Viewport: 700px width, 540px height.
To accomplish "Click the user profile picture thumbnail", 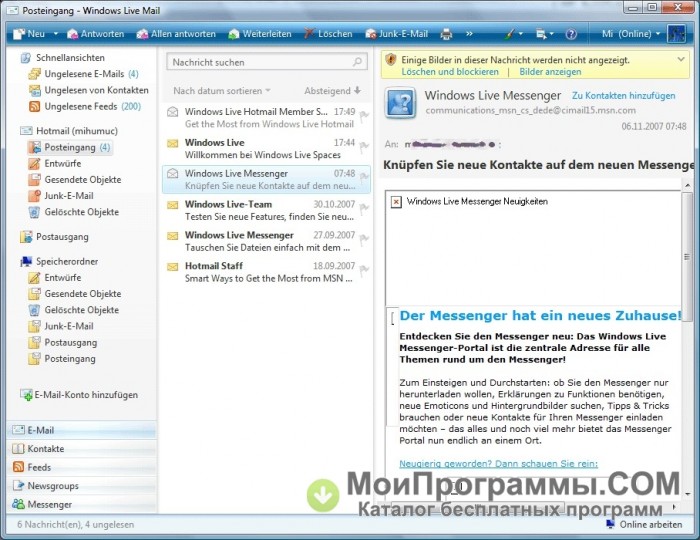I will pos(676,34).
